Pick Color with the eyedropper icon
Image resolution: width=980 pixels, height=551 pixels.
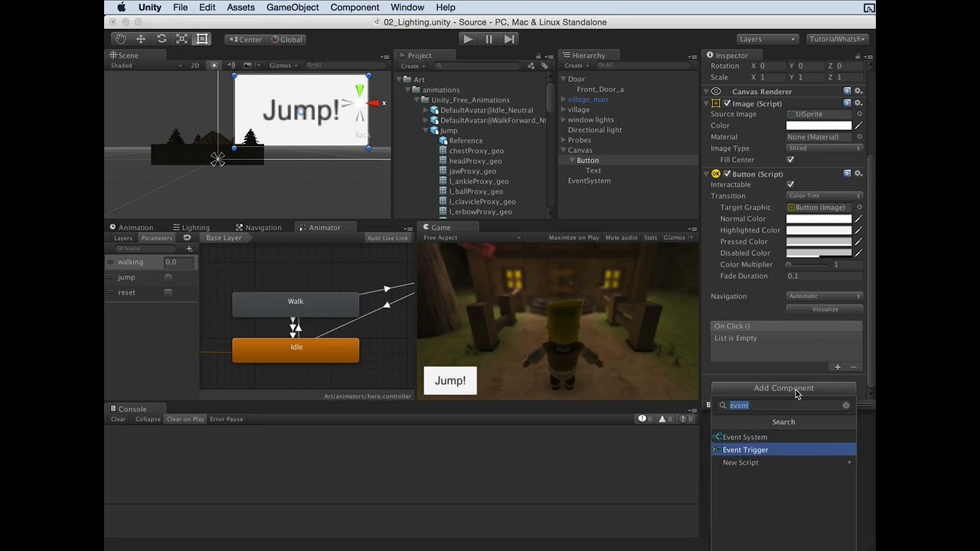point(859,126)
